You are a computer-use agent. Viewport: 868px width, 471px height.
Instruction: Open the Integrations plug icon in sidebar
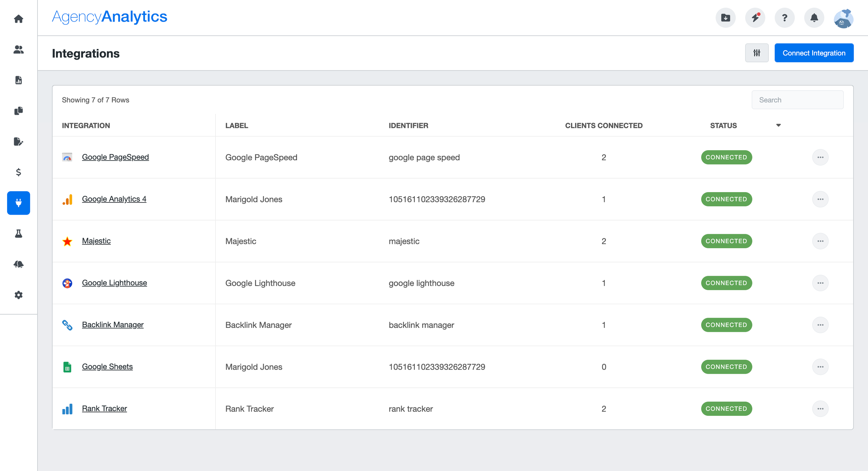pos(19,203)
